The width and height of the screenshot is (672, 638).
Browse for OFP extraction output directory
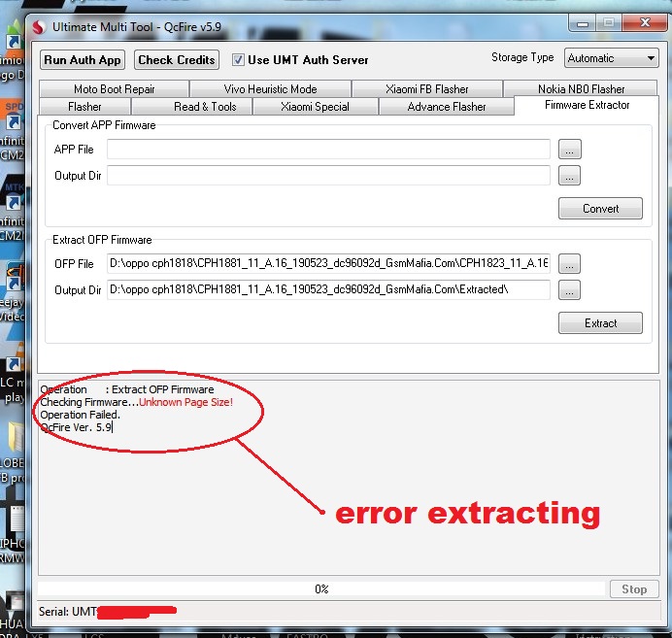coord(569,289)
